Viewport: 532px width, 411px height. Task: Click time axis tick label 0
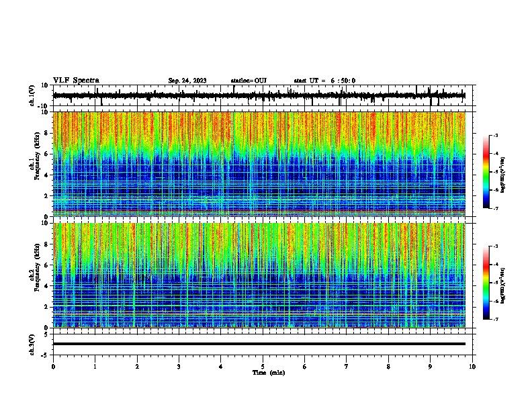click(53, 367)
